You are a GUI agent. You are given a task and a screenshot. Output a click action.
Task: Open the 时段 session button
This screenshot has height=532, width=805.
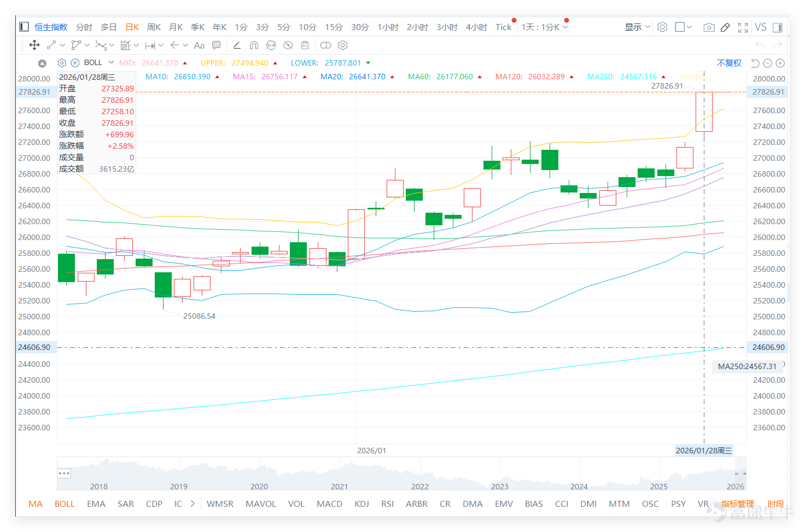775,504
